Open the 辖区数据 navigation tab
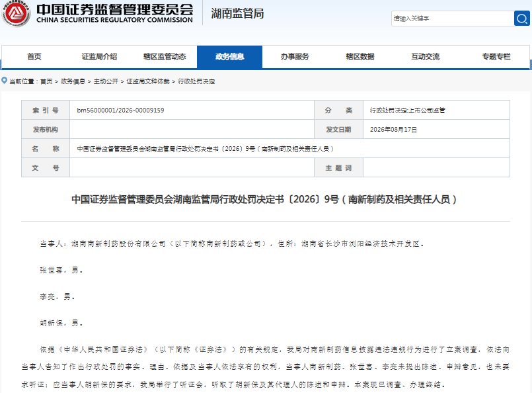 (360, 57)
